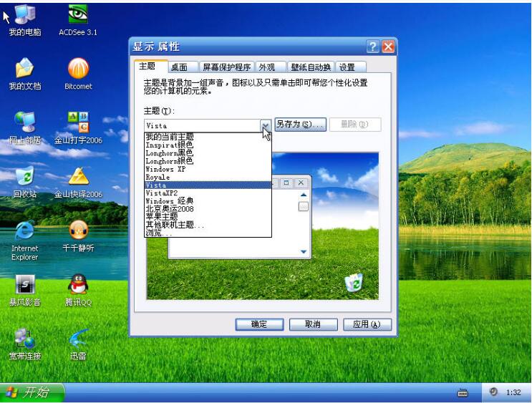
Task: Select the VistaXP2 theme option
Action: [x=208, y=193]
